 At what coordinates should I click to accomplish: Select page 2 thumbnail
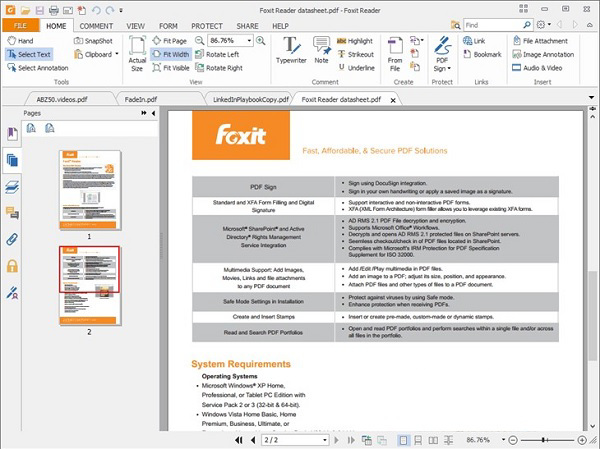90,286
